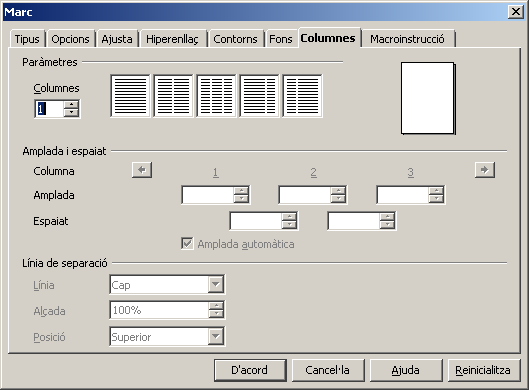Screen dimensions: 529x390
Task: Open the Macroinstrucció tab
Action: coord(407,39)
